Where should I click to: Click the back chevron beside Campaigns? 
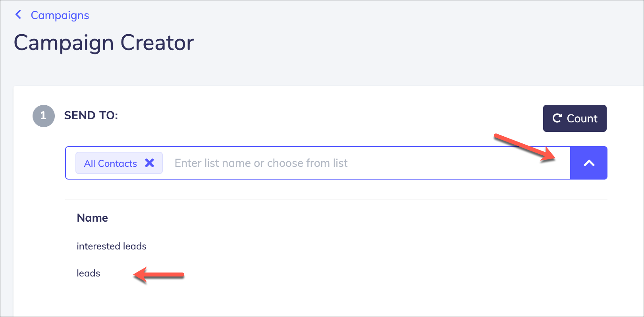[18, 15]
